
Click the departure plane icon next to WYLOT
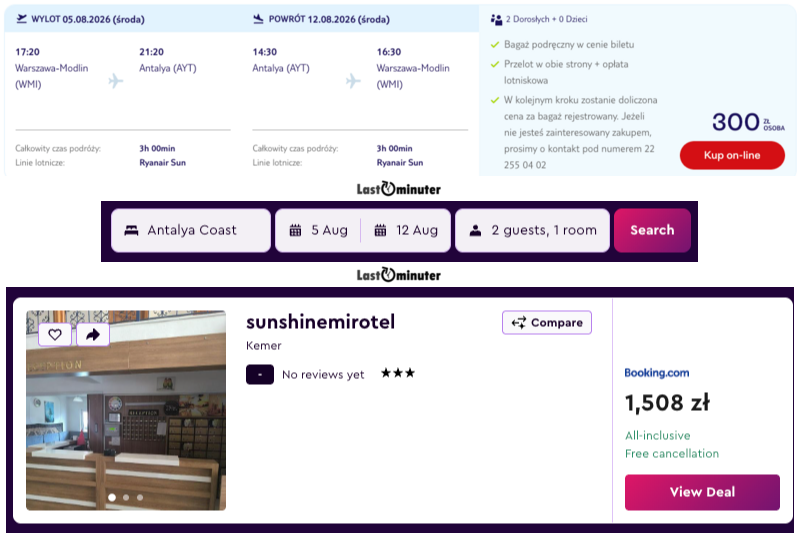tap(21, 19)
